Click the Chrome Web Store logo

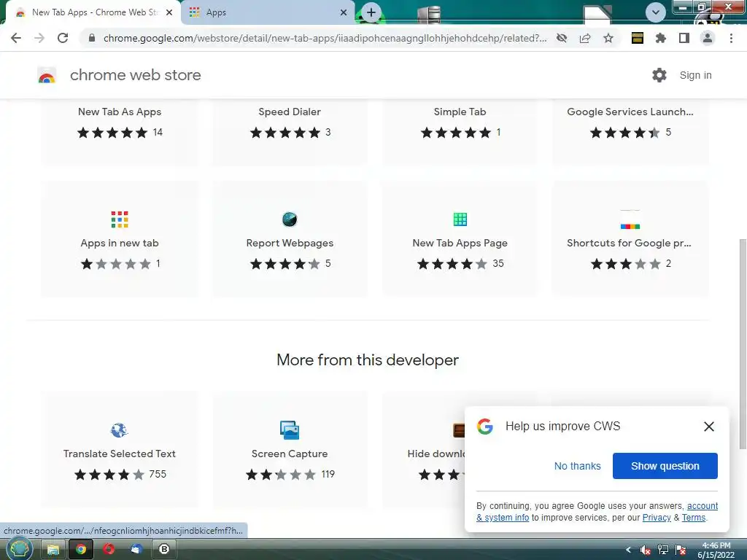47,75
